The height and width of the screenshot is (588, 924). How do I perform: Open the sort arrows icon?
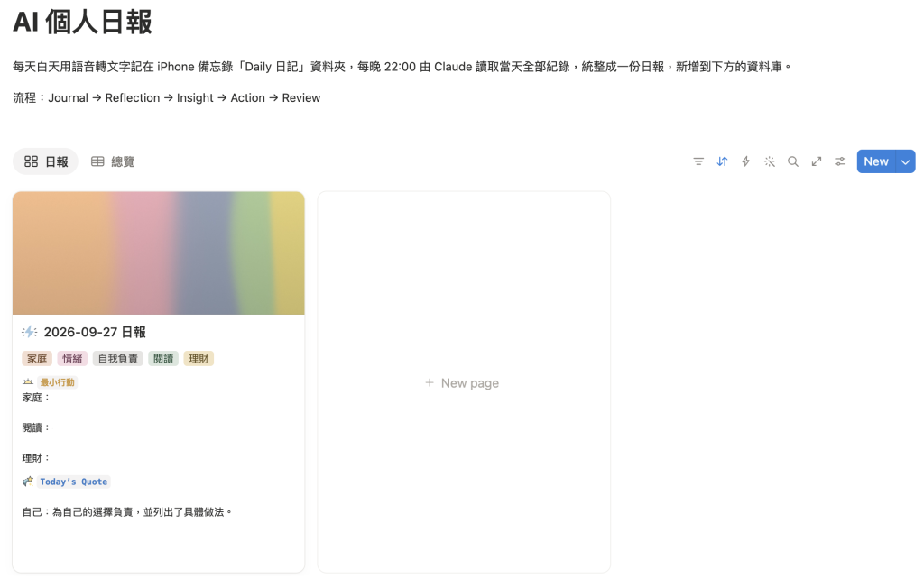[722, 161]
